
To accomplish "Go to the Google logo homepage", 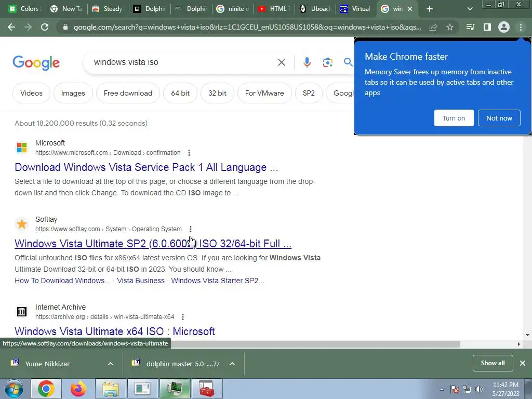I will [36, 63].
